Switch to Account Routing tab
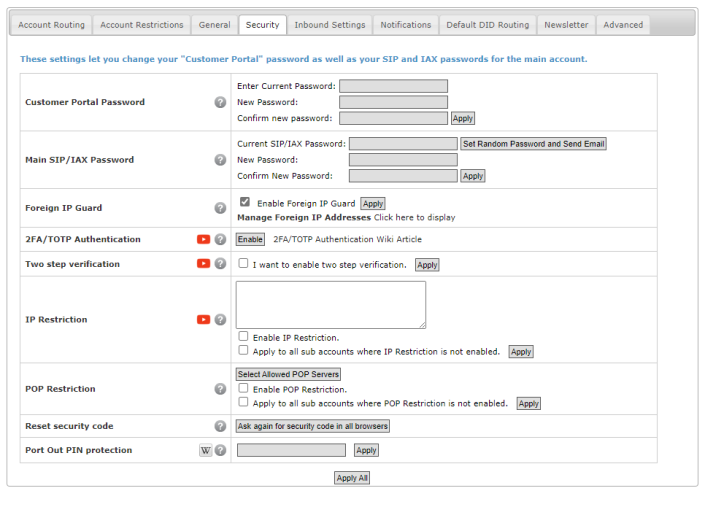 (x=52, y=25)
